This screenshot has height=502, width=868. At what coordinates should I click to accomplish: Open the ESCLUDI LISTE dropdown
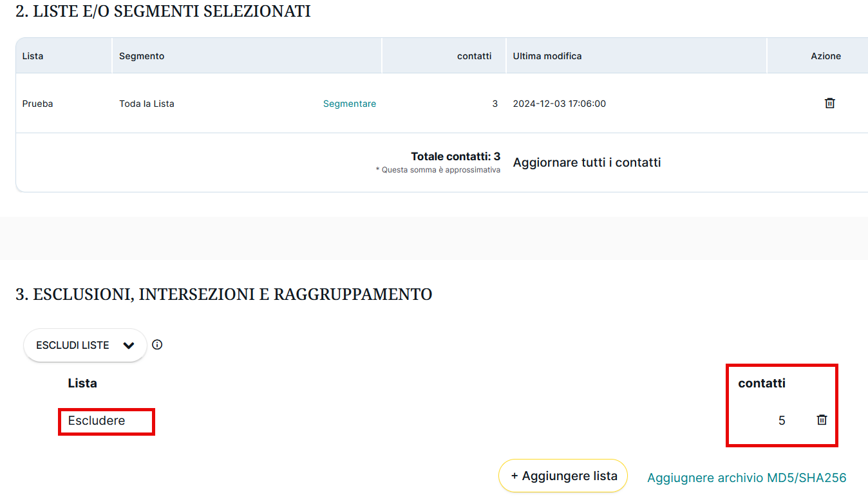85,346
